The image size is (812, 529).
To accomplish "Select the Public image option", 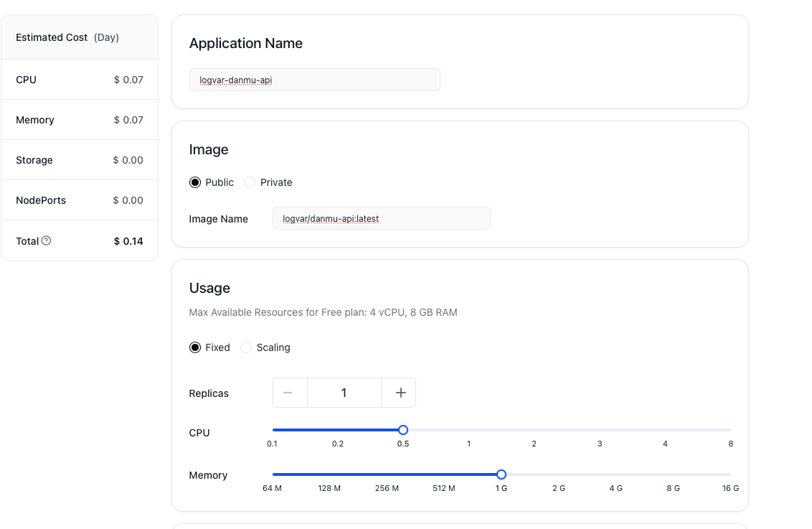I will [195, 182].
